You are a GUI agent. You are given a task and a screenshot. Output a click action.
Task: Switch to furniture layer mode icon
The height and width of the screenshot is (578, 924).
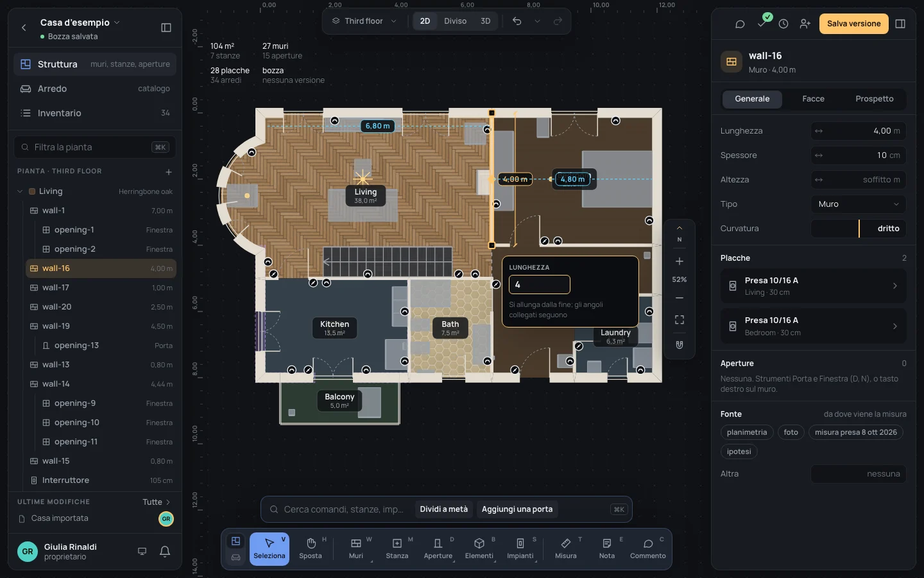pos(235,557)
